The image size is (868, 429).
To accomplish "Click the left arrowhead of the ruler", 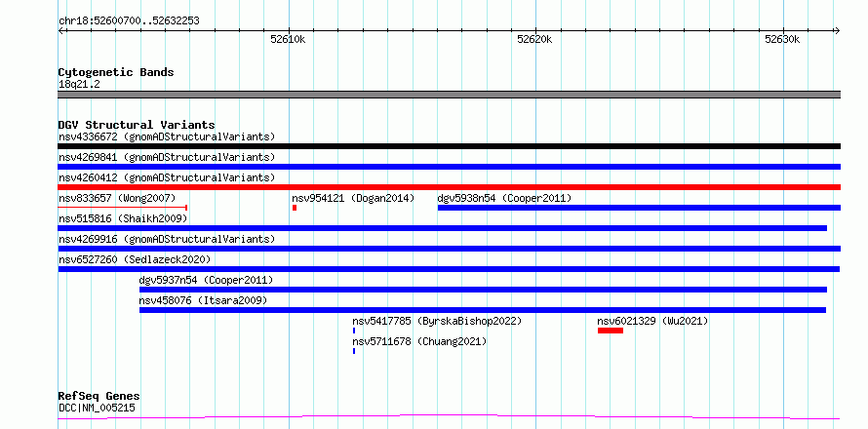I will click(60, 31).
